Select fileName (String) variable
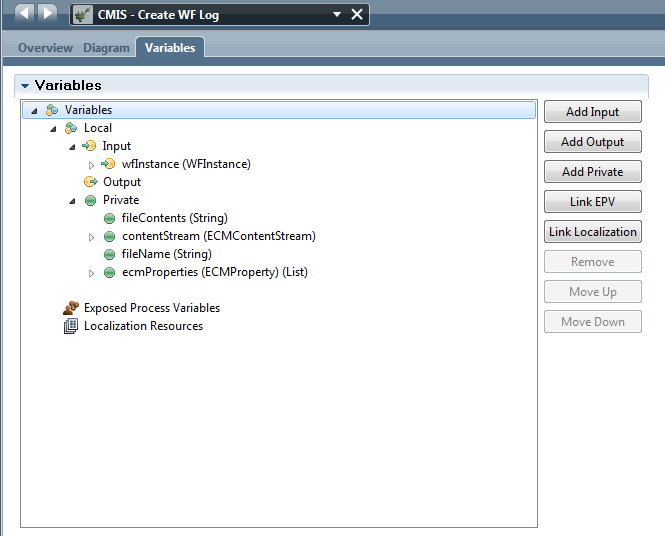The height and width of the screenshot is (536, 665). coord(166,254)
